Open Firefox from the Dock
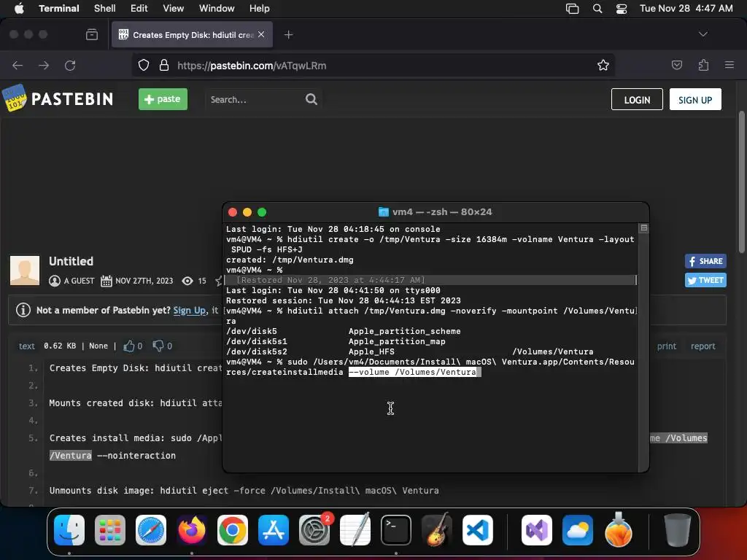Viewport: 747px width, 560px height. (x=192, y=530)
